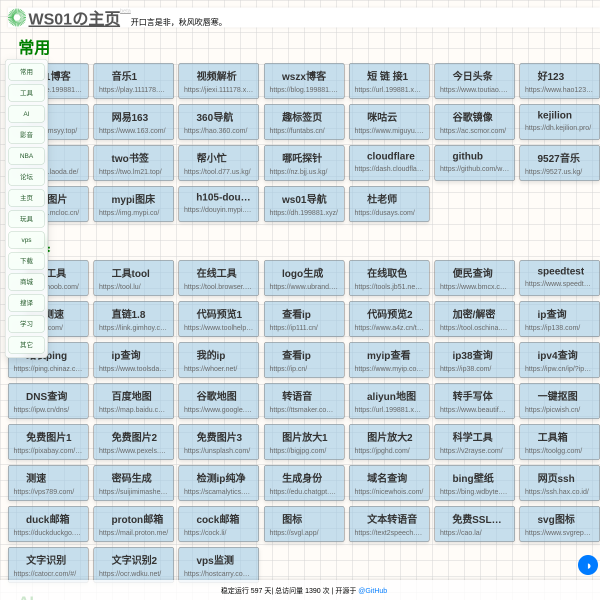Jump to 玩具 section in side menu
Image resolution: width=600 pixels, height=600 pixels.
[x=26, y=219]
